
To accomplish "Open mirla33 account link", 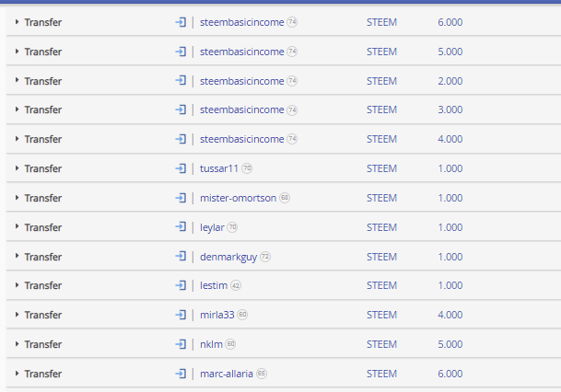I will [x=217, y=315].
